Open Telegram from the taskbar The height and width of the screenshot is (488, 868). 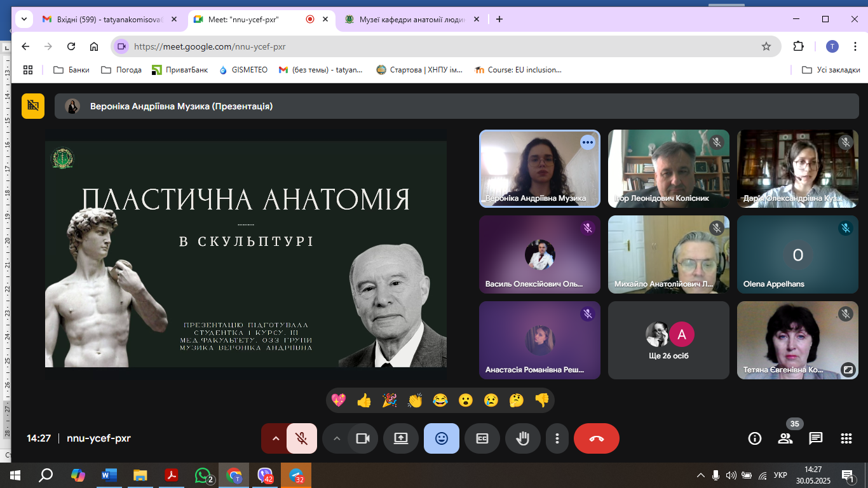pyautogui.click(x=296, y=475)
